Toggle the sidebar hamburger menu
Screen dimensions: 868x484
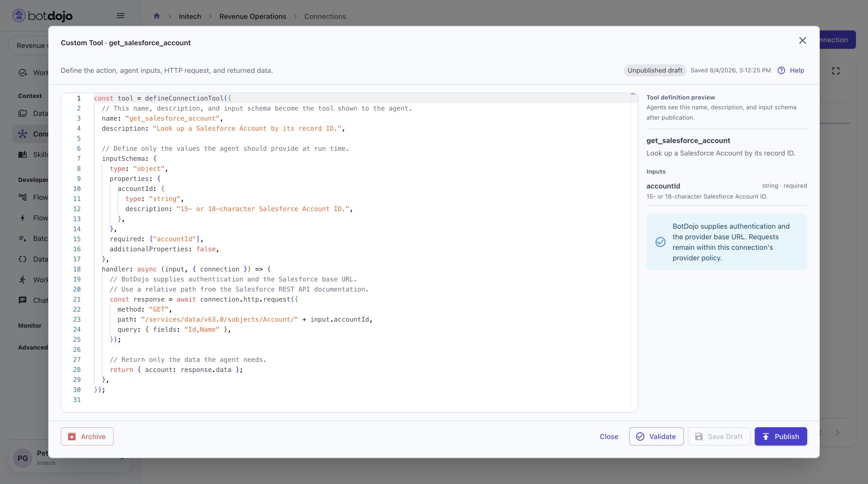[121, 16]
